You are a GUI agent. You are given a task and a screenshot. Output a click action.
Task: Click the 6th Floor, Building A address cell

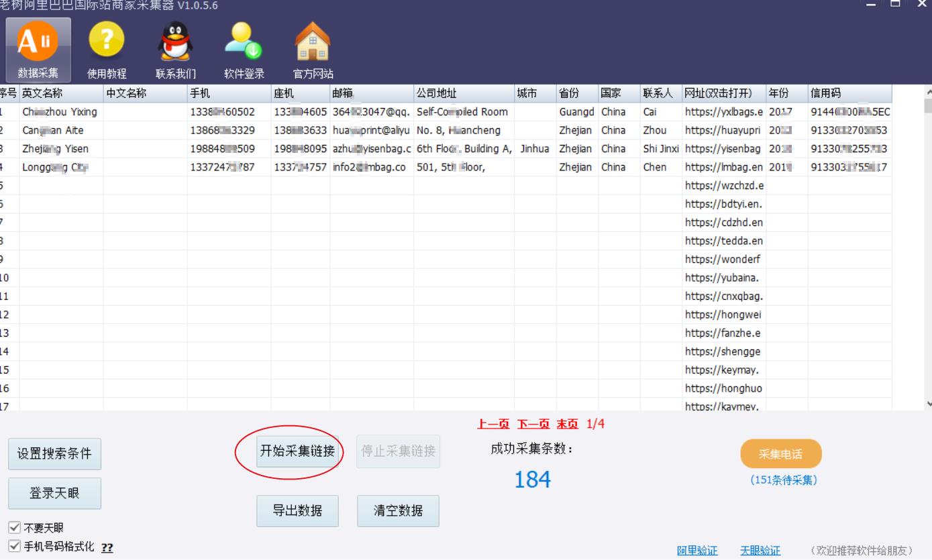click(x=464, y=149)
